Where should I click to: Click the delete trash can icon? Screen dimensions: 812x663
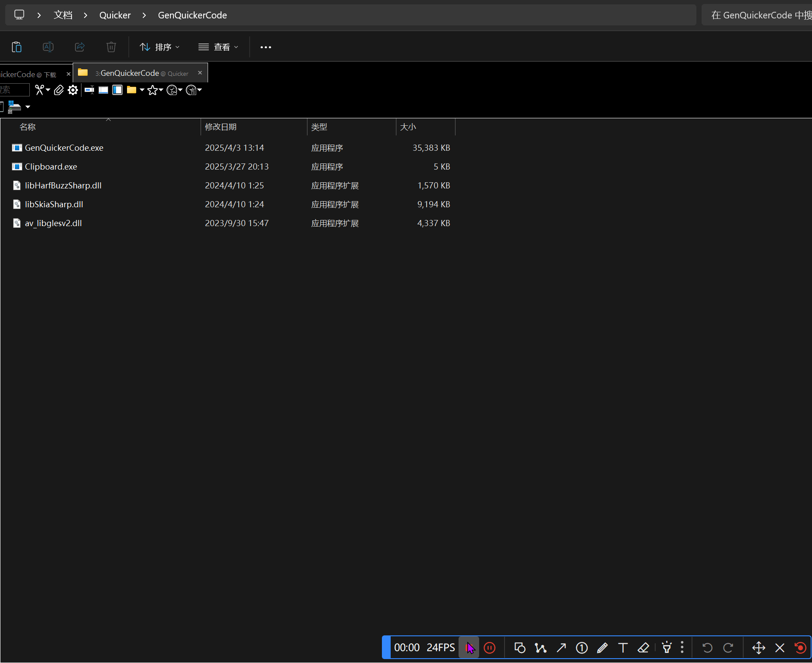(x=111, y=47)
